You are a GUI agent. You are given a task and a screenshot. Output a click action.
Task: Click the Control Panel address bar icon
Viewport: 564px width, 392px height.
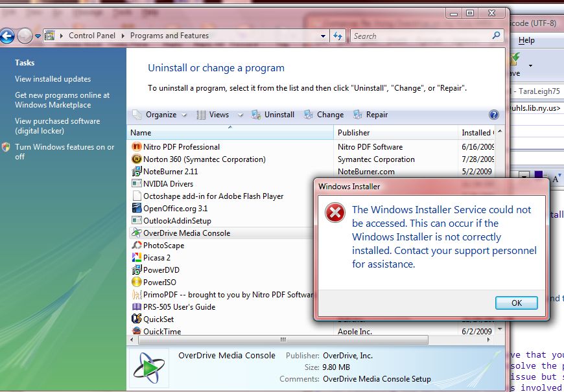pos(50,36)
